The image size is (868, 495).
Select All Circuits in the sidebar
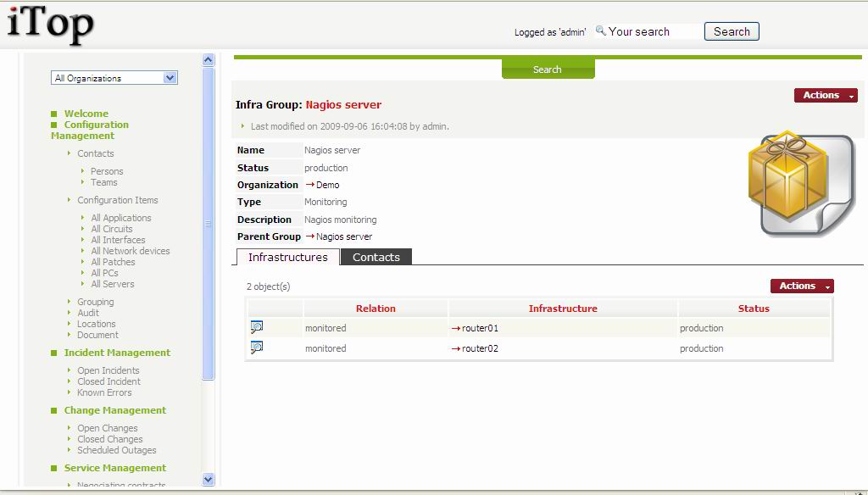[112, 229]
